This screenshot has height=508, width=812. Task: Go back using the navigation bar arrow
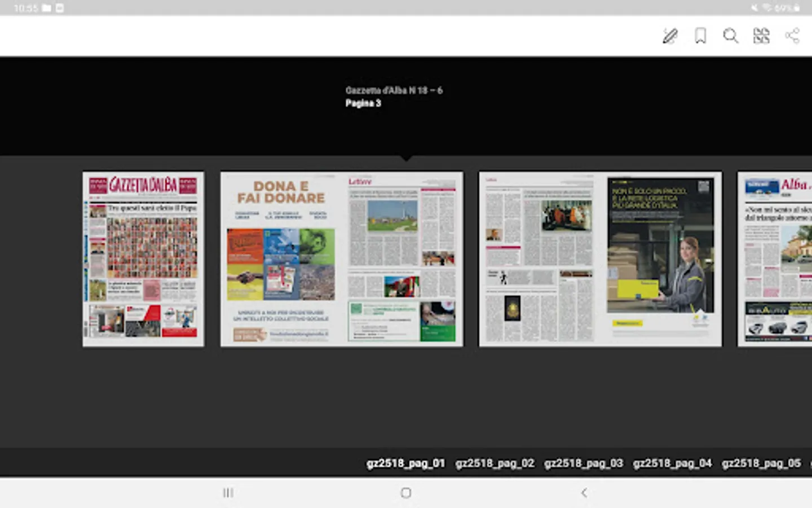(x=584, y=492)
